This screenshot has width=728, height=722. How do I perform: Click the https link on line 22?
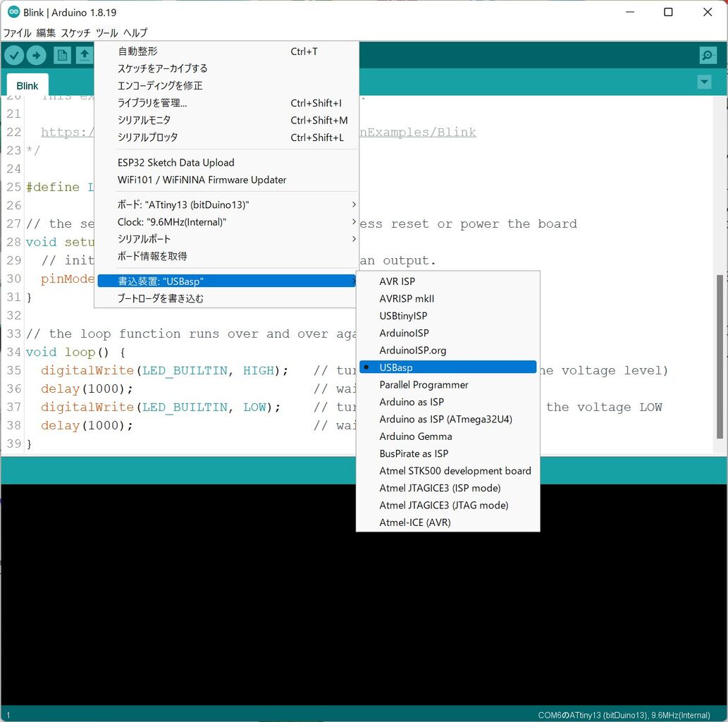pyautogui.click(x=68, y=133)
